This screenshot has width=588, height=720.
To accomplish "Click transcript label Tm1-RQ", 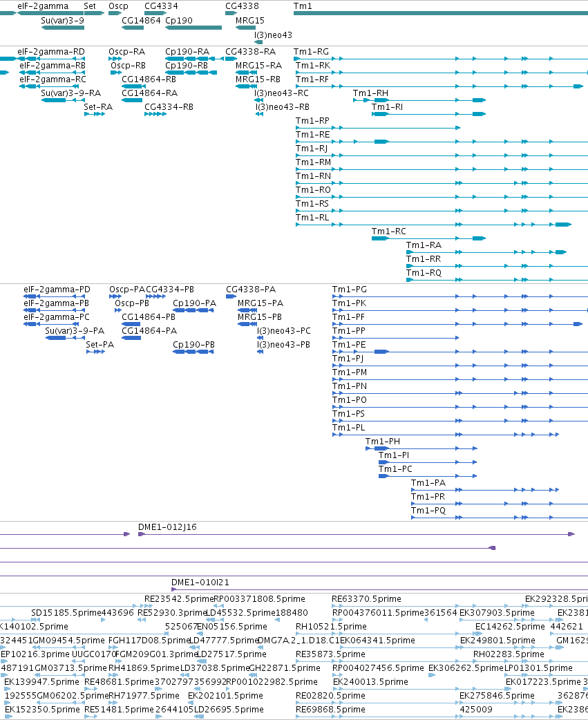I will pyautogui.click(x=424, y=272).
